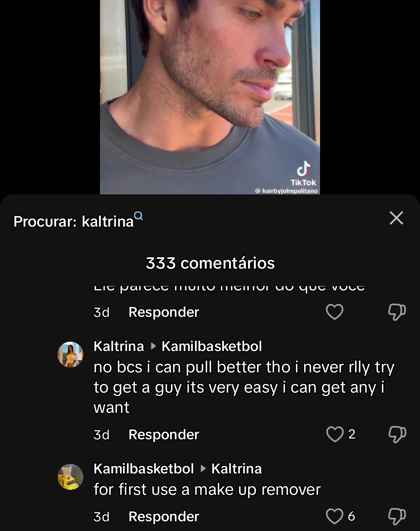This screenshot has width=420, height=531.
Task: Tap Responder under the top comment
Action: (x=163, y=312)
